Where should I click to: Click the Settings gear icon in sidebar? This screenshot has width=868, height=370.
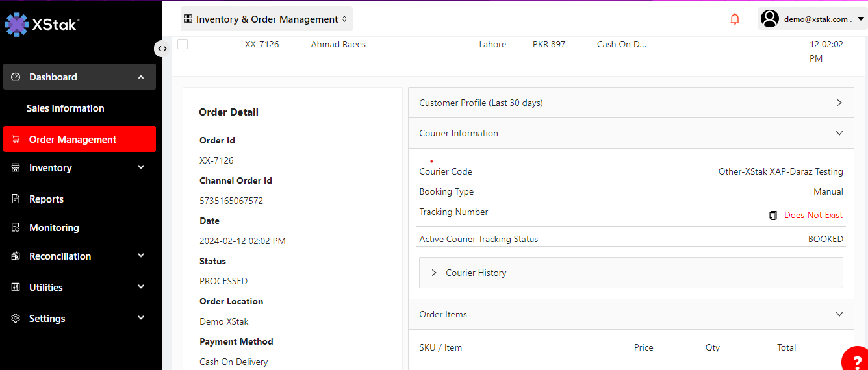coord(16,319)
